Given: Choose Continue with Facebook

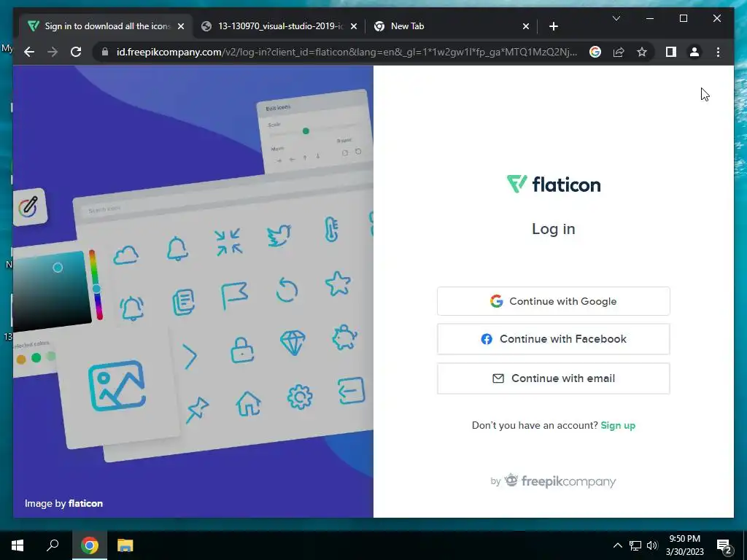Looking at the screenshot, I should (x=553, y=339).
